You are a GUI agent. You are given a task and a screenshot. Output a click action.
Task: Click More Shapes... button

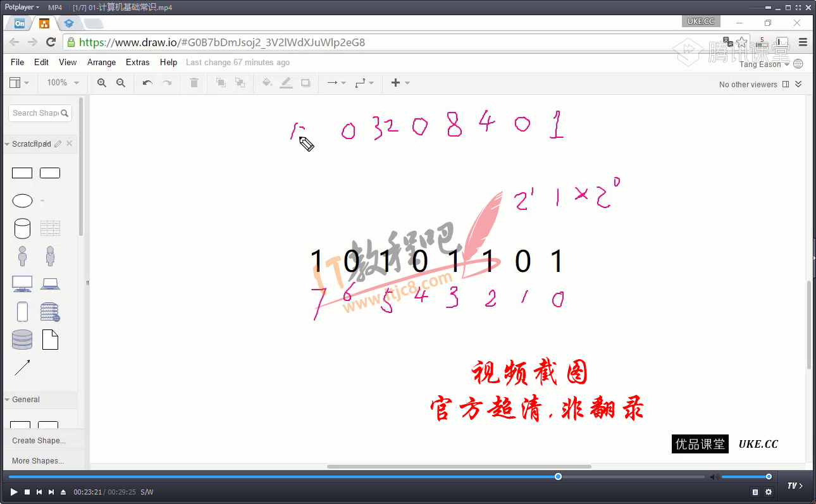tap(38, 461)
